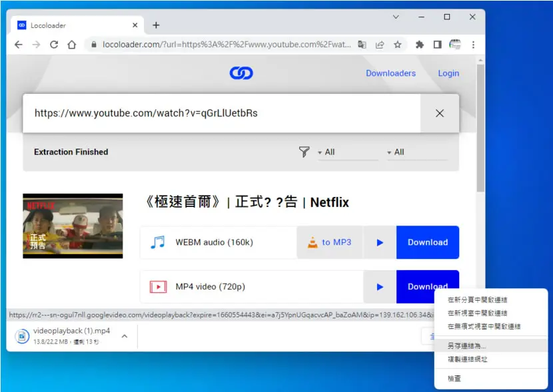Image resolution: width=553 pixels, height=392 pixels.
Task: Click the filter funnel icon
Action: point(304,152)
